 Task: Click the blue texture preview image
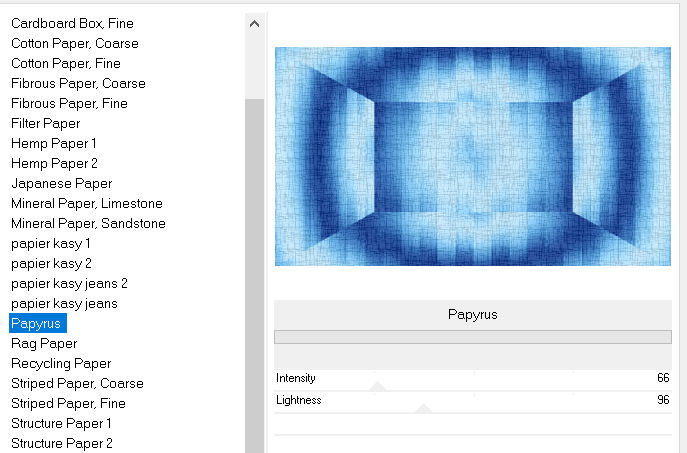tap(472, 156)
